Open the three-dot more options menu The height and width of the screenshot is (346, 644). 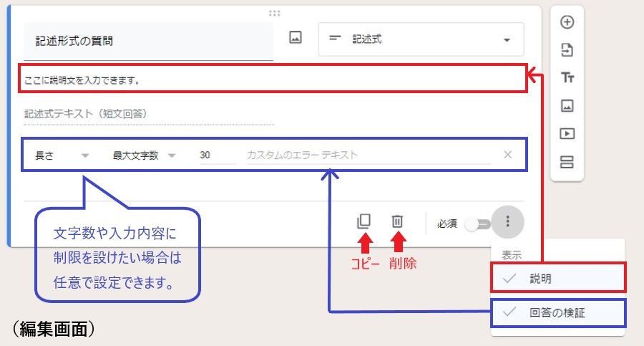(x=507, y=222)
